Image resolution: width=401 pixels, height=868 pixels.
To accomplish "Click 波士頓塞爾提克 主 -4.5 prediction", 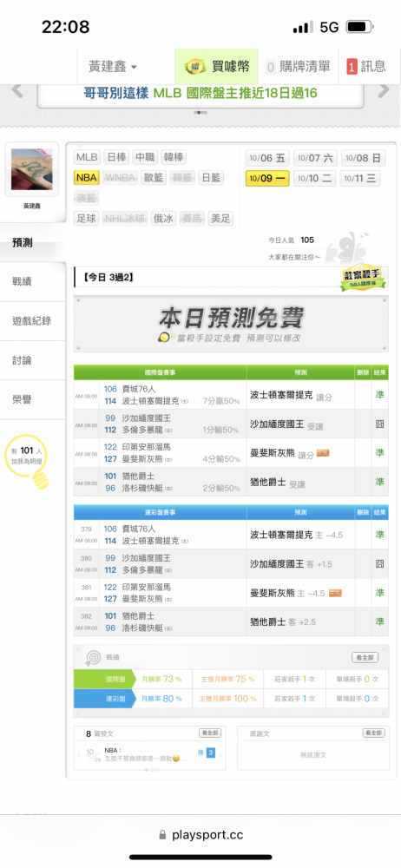I will click(x=296, y=536).
